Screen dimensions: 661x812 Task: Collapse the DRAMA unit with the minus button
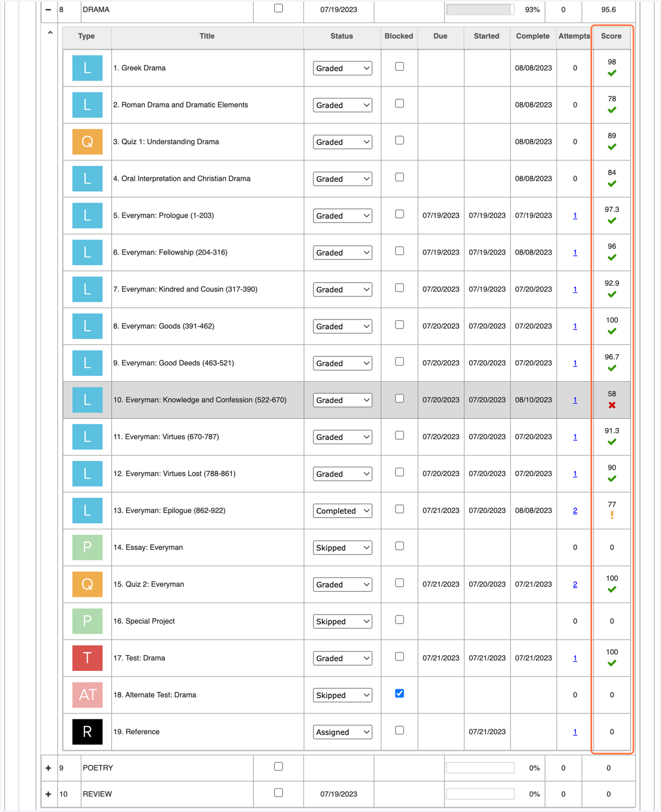coord(48,10)
